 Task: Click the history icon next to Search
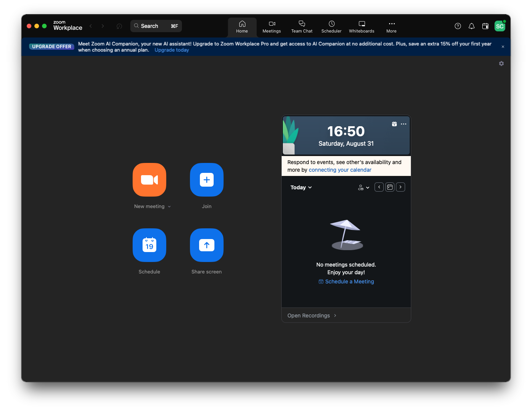point(119,26)
